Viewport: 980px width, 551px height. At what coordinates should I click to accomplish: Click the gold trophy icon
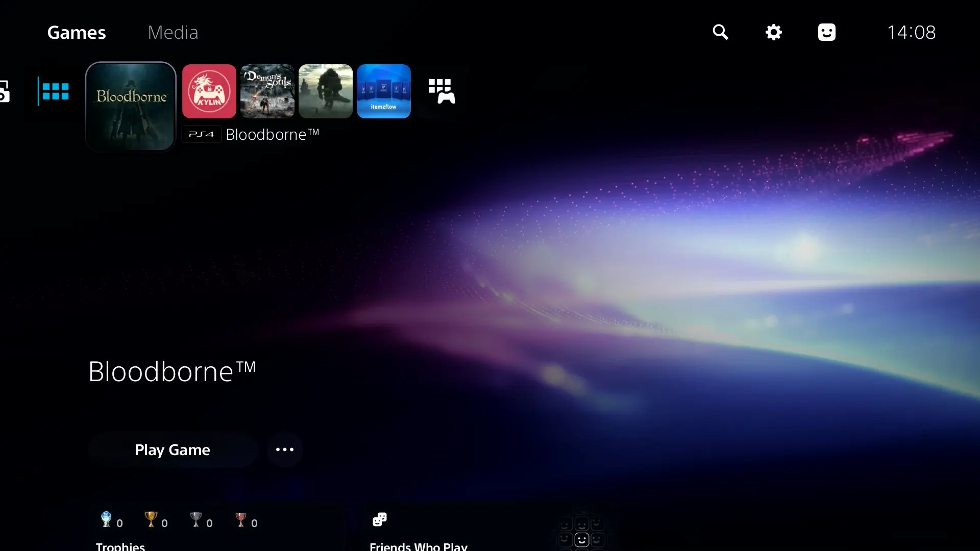(x=151, y=519)
